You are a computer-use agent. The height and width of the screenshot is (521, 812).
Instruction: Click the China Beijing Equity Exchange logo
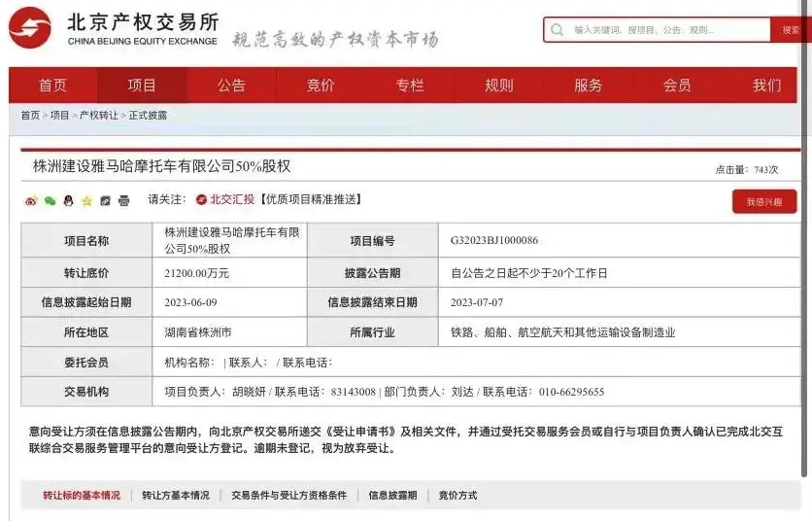point(30,28)
